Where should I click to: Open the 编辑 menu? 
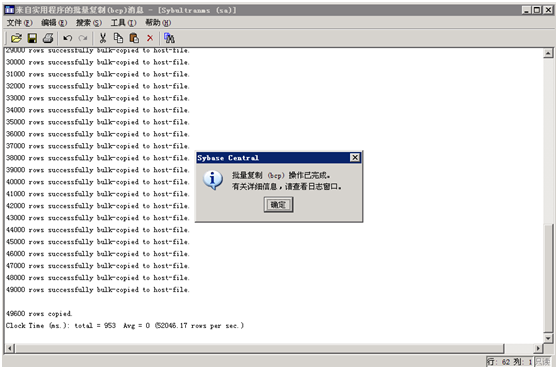click(x=54, y=23)
